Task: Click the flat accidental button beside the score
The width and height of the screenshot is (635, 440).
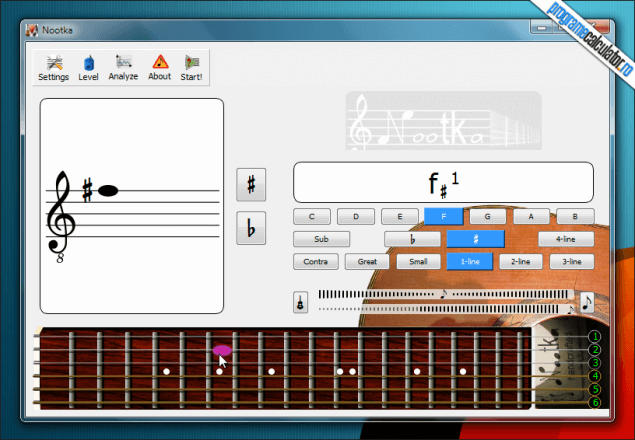Action: tap(251, 228)
